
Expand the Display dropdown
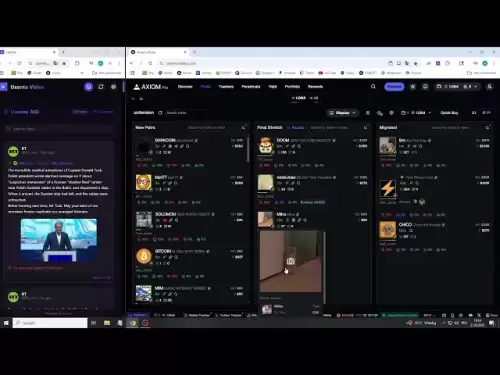[342, 113]
